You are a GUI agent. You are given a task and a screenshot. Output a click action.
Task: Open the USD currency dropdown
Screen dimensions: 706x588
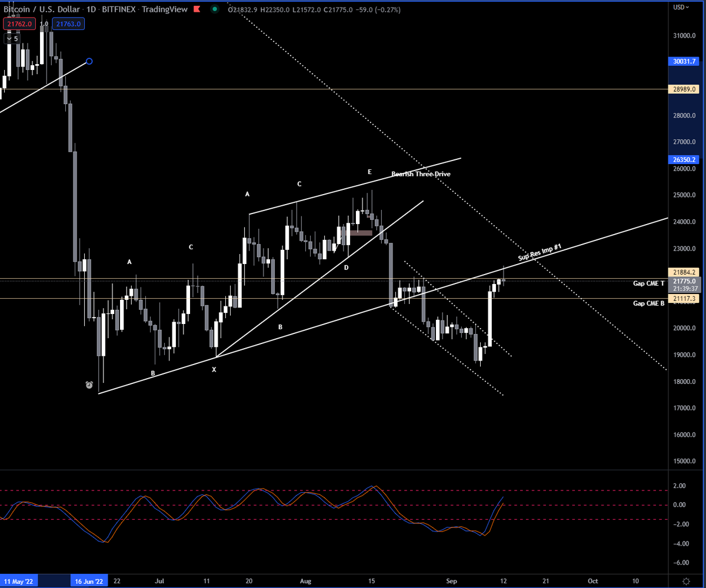[681, 7]
